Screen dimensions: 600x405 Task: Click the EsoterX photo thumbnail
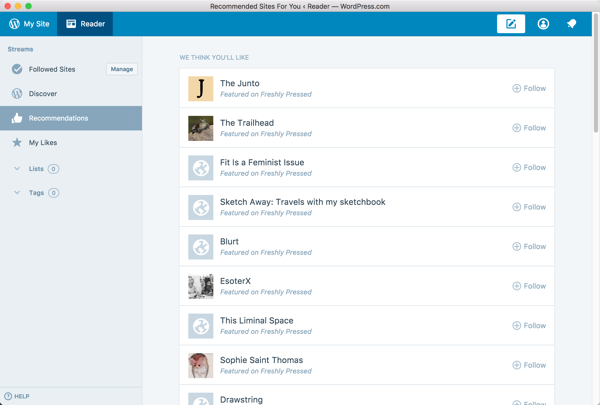(x=201, y=286)
